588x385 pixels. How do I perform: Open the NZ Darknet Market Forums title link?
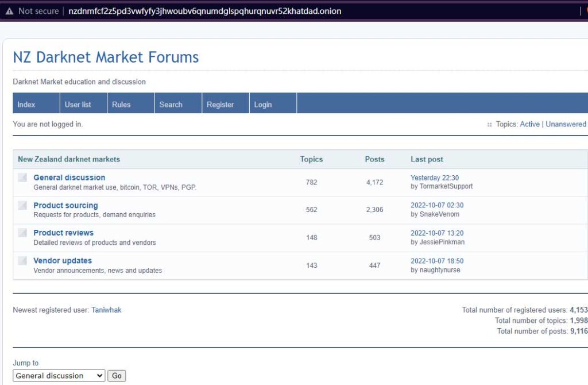click(106, 57)
